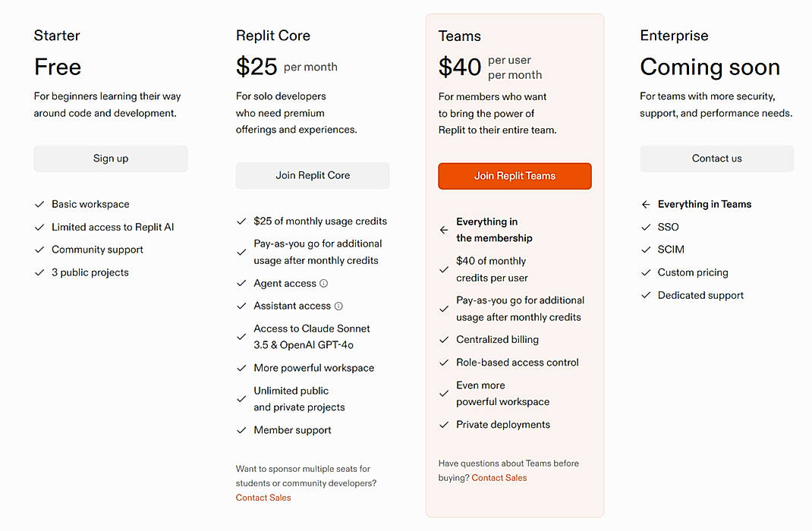Click the checkmark next to Role-based access control
The width and height of the screenshot is (812, 531).
click(444, 363)
